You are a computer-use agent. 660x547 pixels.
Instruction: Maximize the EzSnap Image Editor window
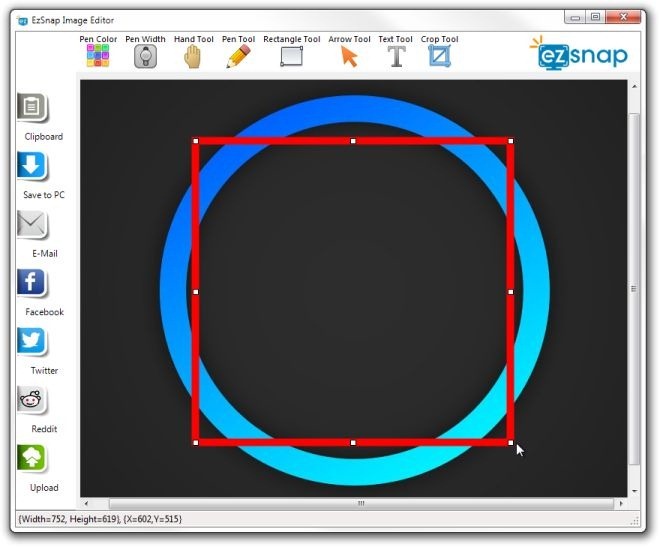595,17
